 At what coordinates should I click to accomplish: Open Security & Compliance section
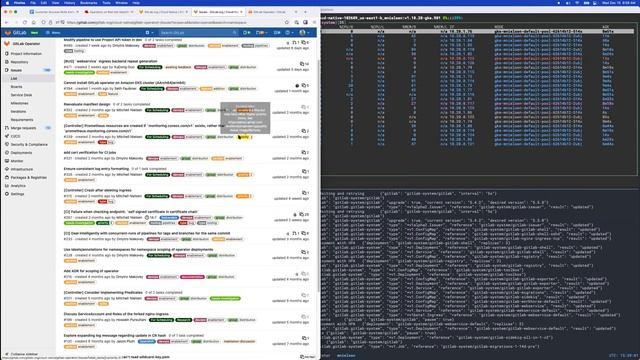(x=29, y=144)
